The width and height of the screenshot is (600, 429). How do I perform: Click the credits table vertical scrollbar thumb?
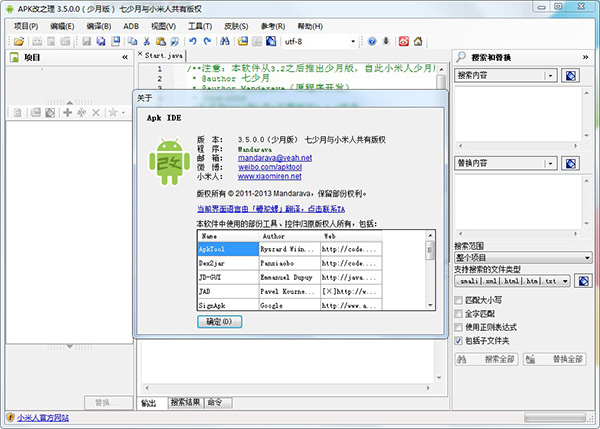pos(430,250)
